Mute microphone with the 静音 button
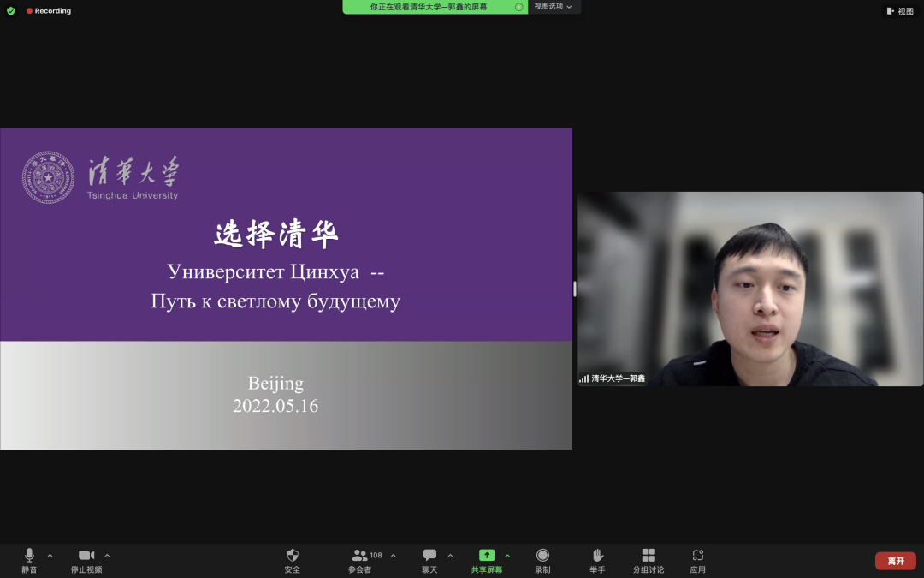The image size is (924, 578). [x=29, y=561]
